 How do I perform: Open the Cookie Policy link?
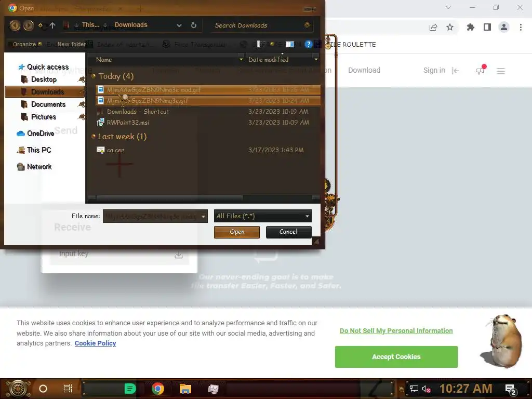tap(96, 343)
